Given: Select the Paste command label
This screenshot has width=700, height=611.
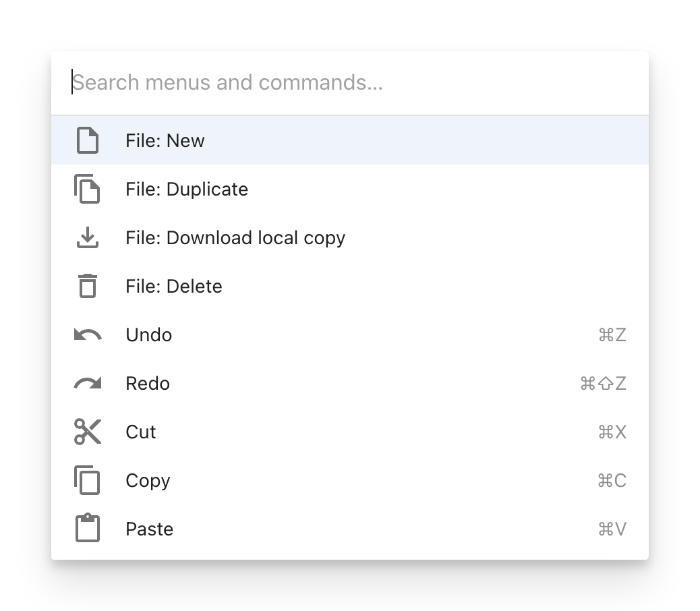Looking at the screenshot, I should tap(150, 529).
